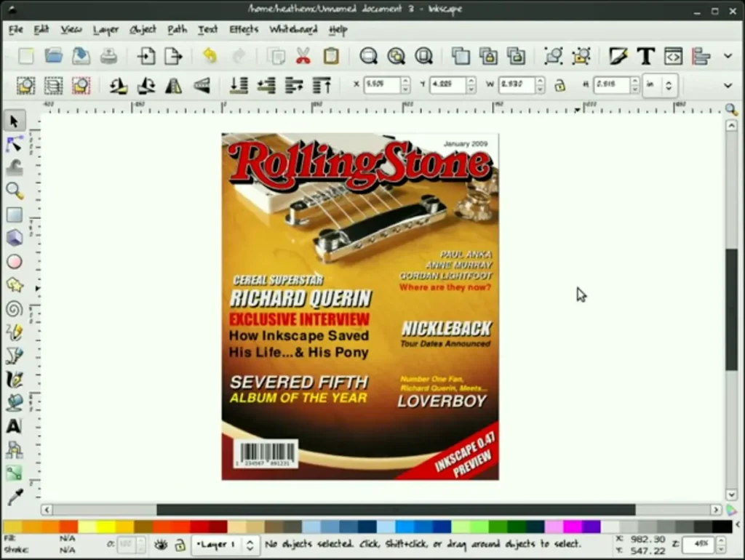
Task: Toggle the current layer lock
Action: (180, 544)
